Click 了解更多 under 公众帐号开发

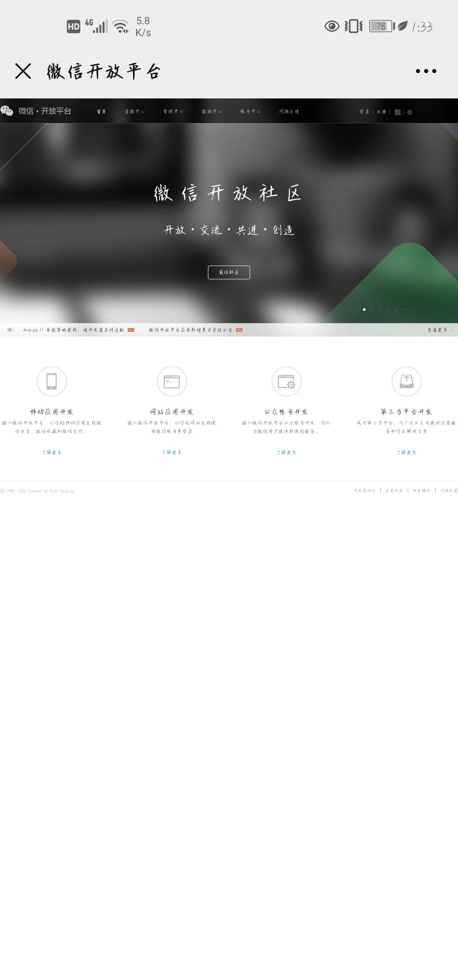[x=286, y=452]
